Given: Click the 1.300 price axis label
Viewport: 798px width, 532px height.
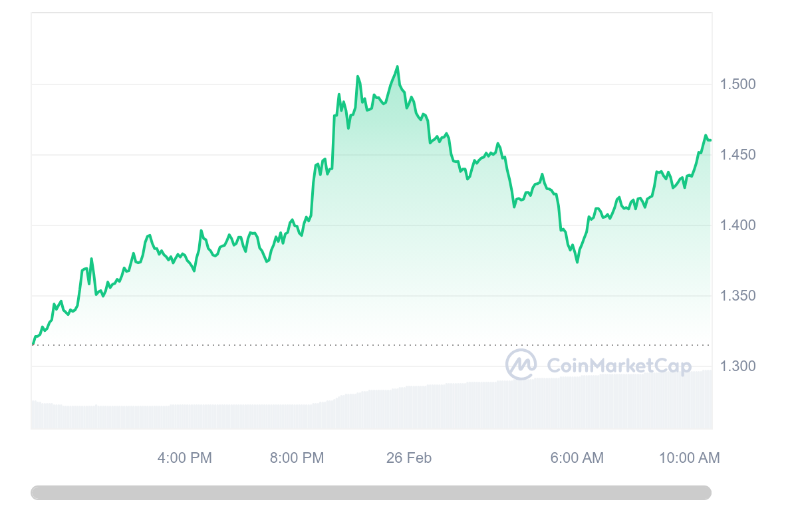Looking at the screenshot, I should [738, 366].
